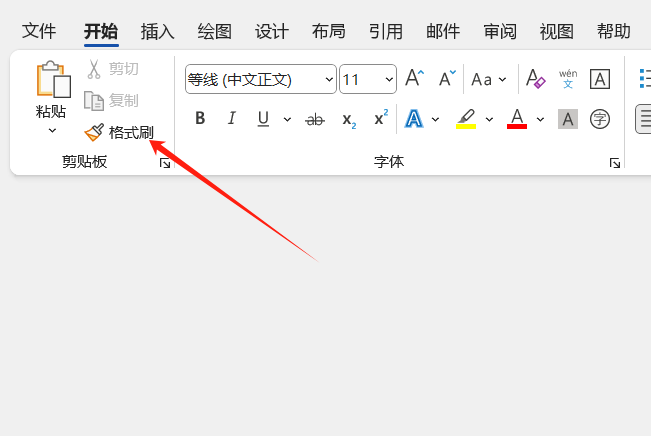
Task: Clear all formatting with eraser A icon
Action: pos(535,79)
